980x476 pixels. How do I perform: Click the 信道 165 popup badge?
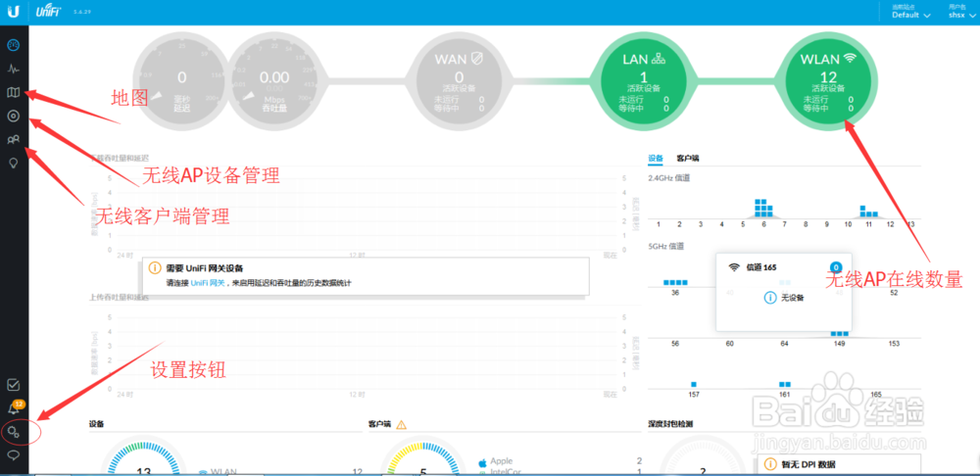(x=836, y=267)
